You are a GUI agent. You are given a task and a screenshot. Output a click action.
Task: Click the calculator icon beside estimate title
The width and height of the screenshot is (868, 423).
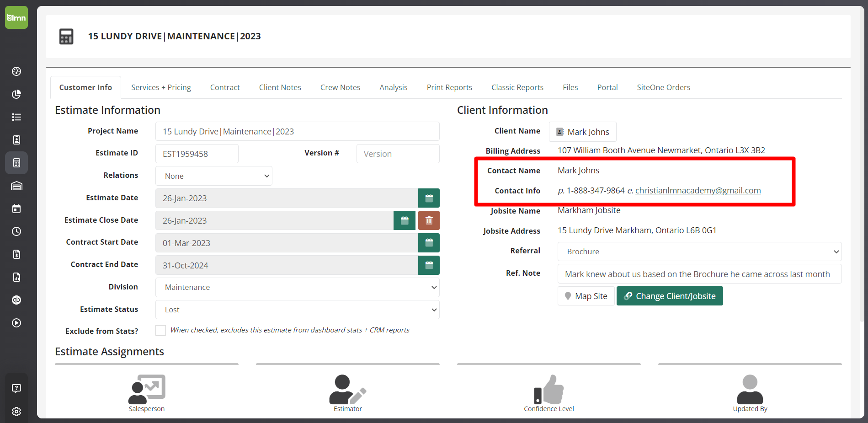66,37
